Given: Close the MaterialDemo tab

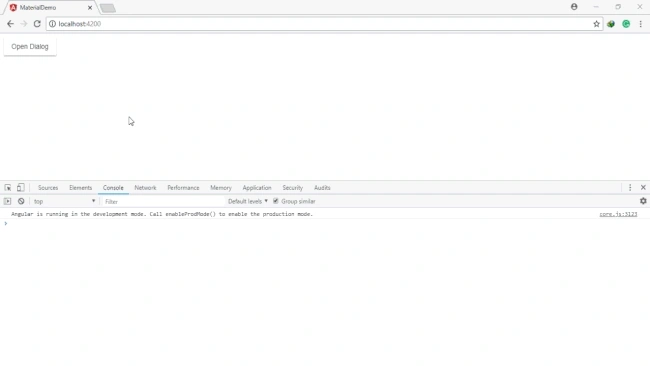Looking at the screenshot, I should pyautogui.click(x=90, y=7).
